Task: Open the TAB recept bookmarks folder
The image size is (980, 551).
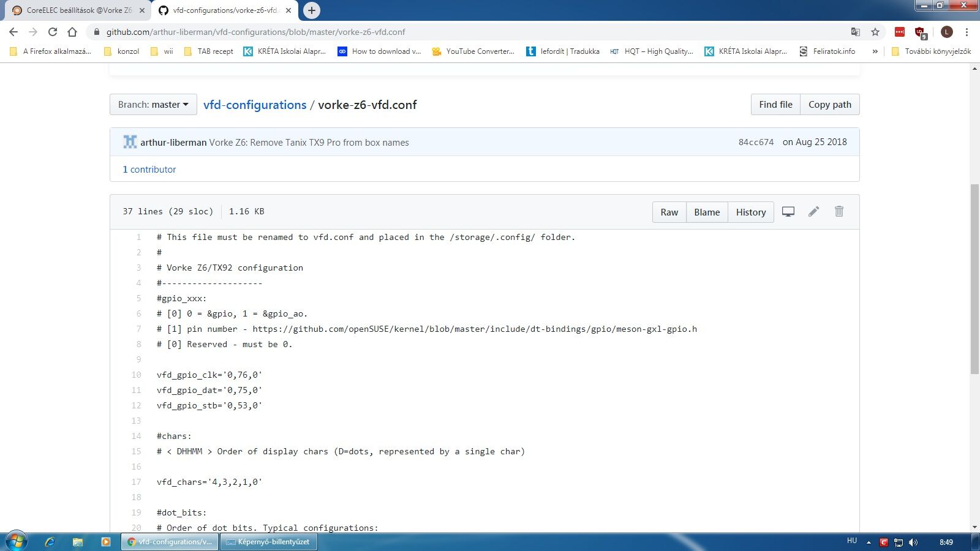Action: (208, 51)
